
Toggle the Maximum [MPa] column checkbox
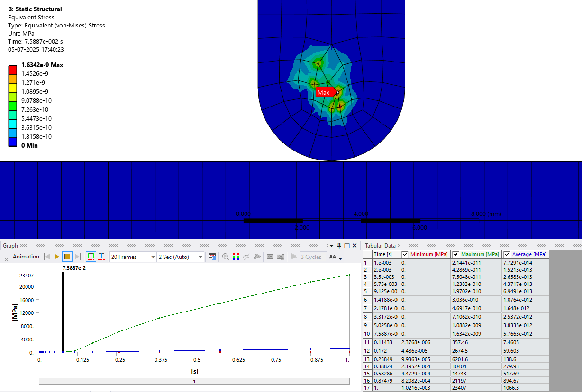coord(455,254)
